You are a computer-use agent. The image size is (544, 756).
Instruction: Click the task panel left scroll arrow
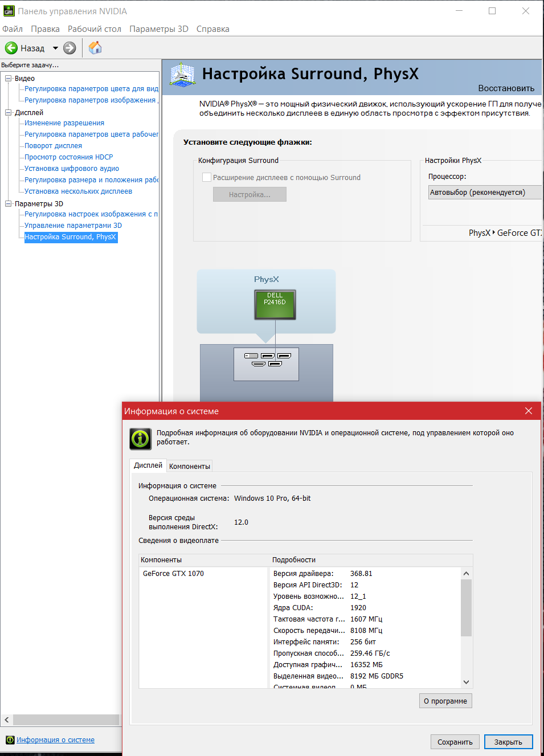point(7,720)
